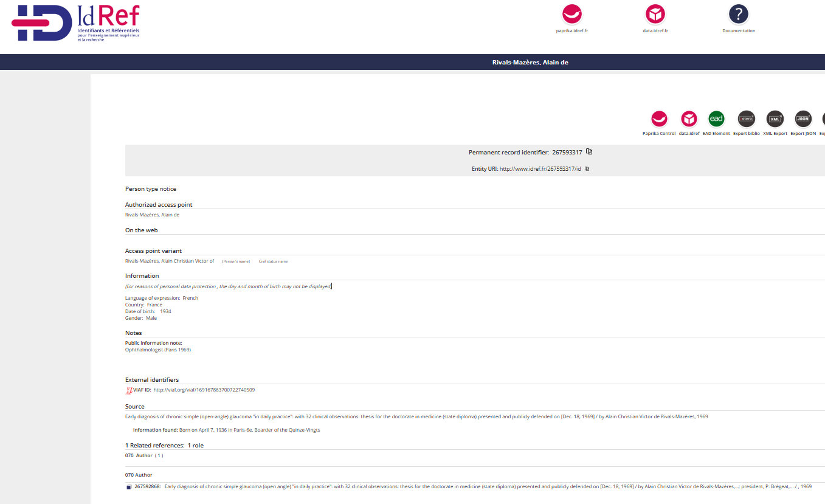Open the VIAF ID URL link
825x504 pixels.
204,390
